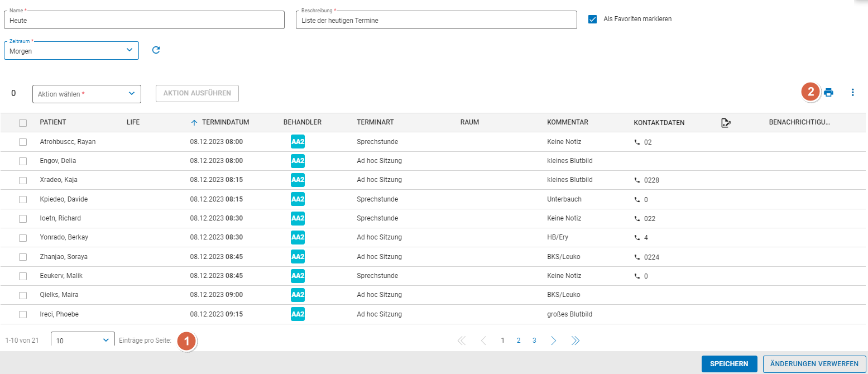Check the box for Zhanjao, Soraya

point(23,257)
